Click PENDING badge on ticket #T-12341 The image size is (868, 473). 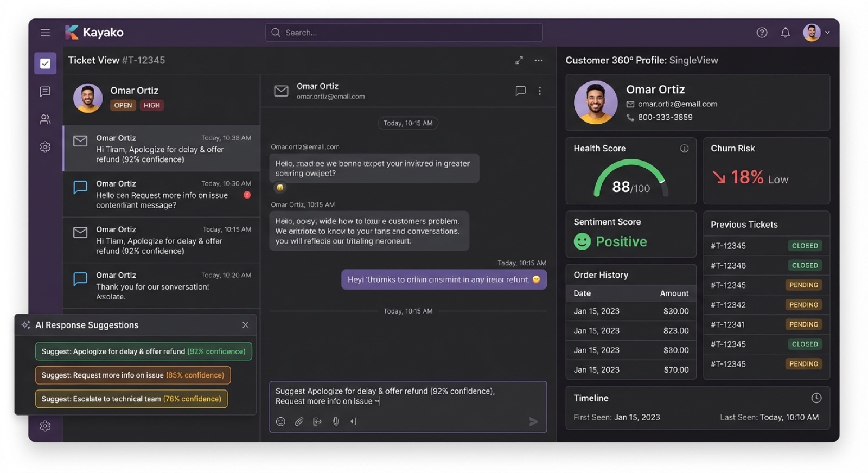[x=803, y=324]
